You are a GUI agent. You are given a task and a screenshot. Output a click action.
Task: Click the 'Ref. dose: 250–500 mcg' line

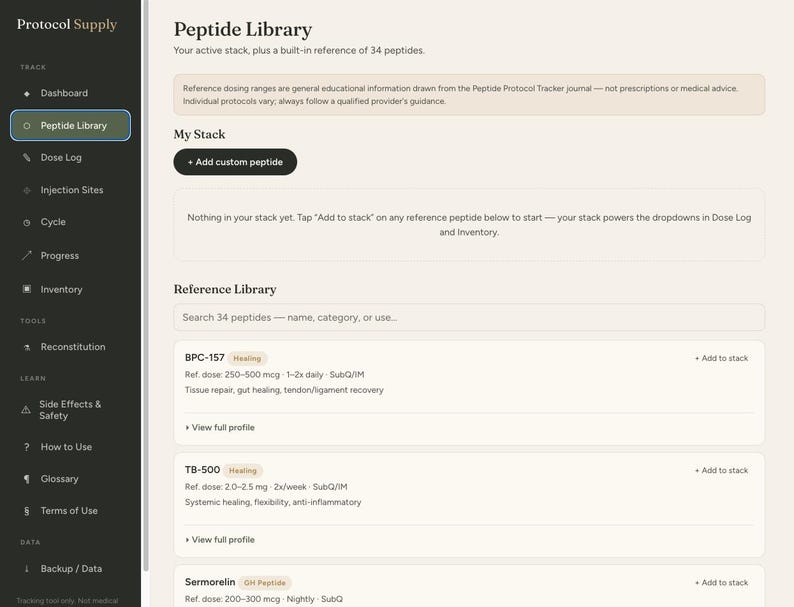coord(274,375)
